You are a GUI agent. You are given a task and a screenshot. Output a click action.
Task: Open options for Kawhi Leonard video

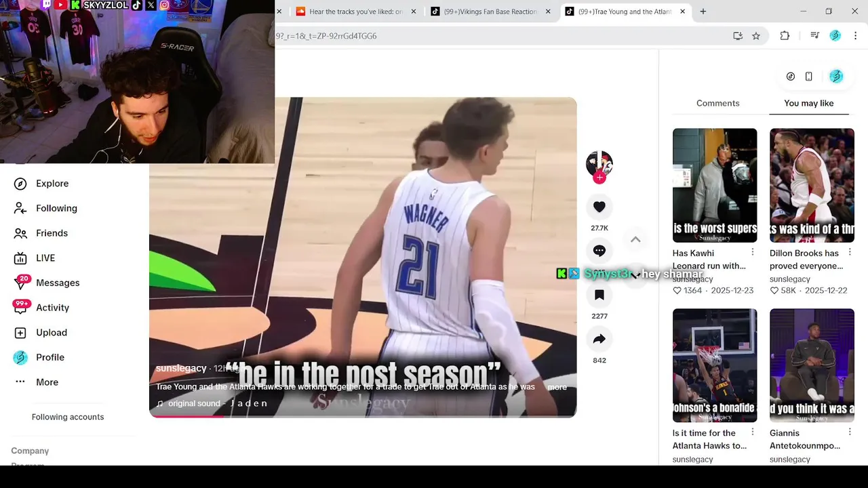tap(752, 253)
